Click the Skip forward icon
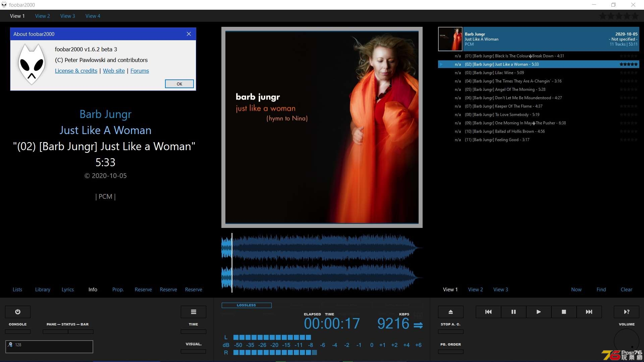This screenshot has height=362, width=644. (589, 312)
